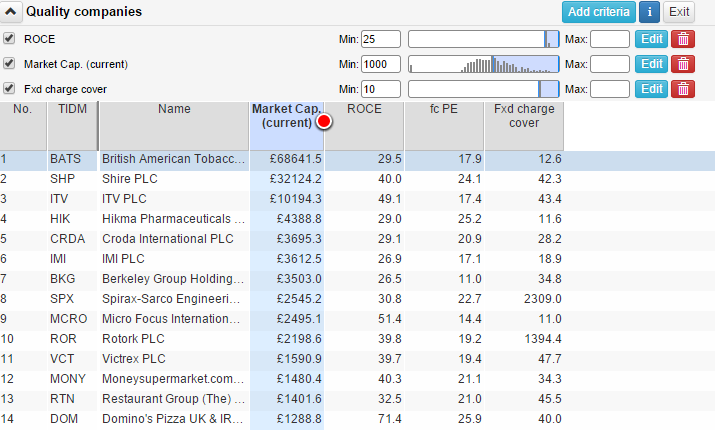Edit the ROCE criterion
The image size is (715, 430).
(651, 39)
